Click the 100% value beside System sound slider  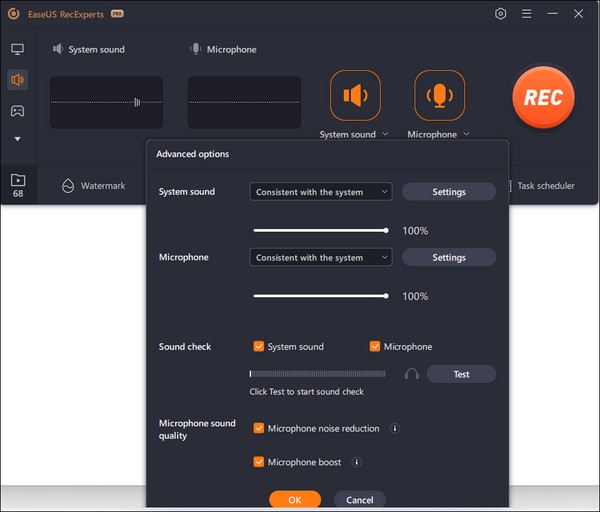click(x=415, y=231)
